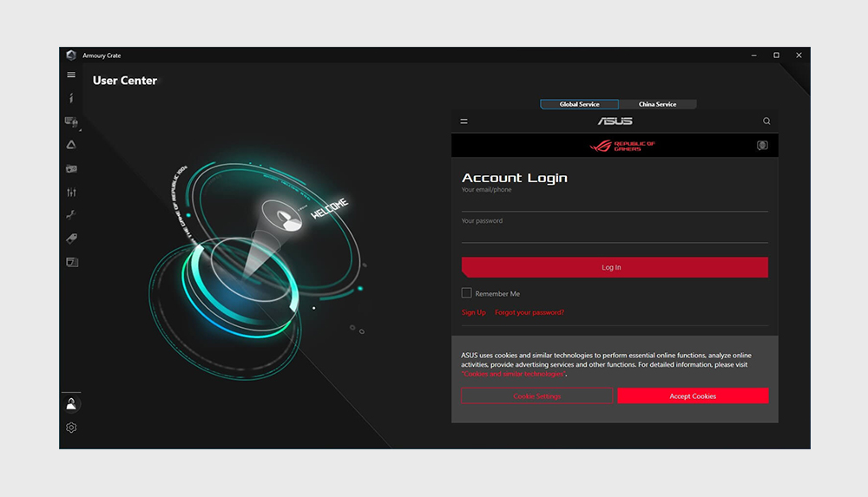Open Aura Sync triangle icon
Viewport: 868px width, 497px height.
tap(71, 145)
